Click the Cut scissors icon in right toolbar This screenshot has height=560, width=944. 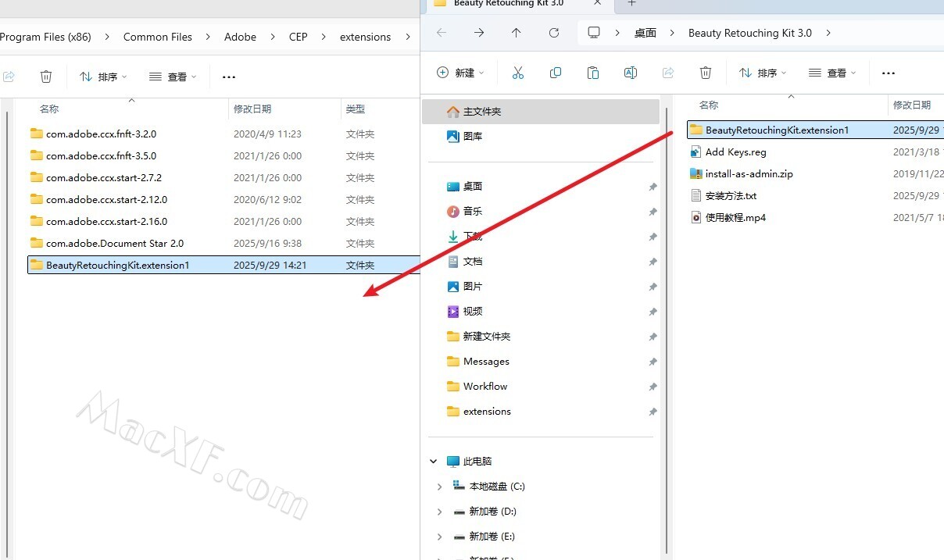pos(517,73)
